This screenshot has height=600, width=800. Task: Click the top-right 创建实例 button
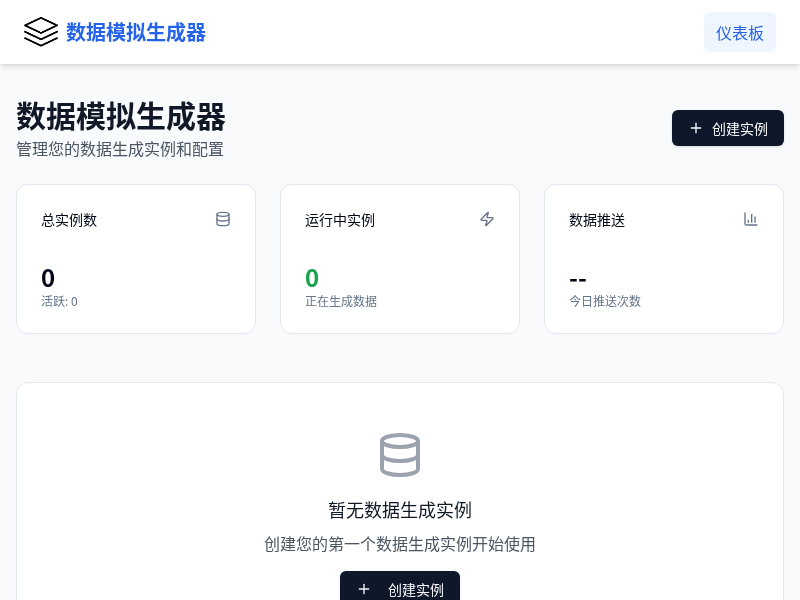(728, 128)
